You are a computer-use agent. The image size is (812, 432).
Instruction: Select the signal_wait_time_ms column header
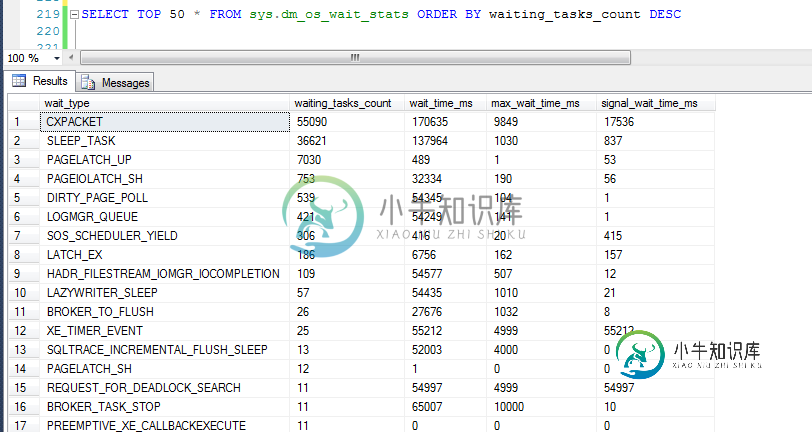click(654, 103)
